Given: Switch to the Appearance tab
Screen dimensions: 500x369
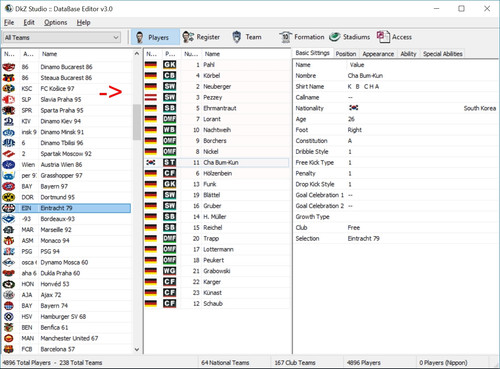Looking at the screenshot, I should (x=378, y=54).
